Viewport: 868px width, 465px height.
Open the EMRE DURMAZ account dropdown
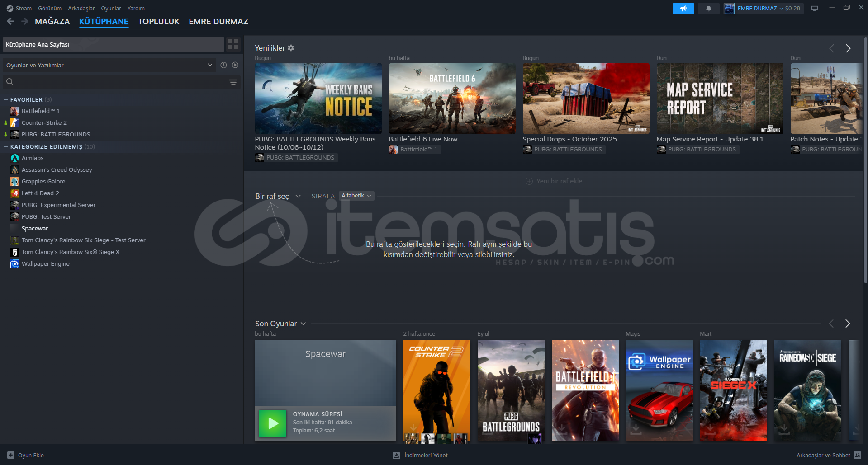pyautogui.click(x=760, y=9)
